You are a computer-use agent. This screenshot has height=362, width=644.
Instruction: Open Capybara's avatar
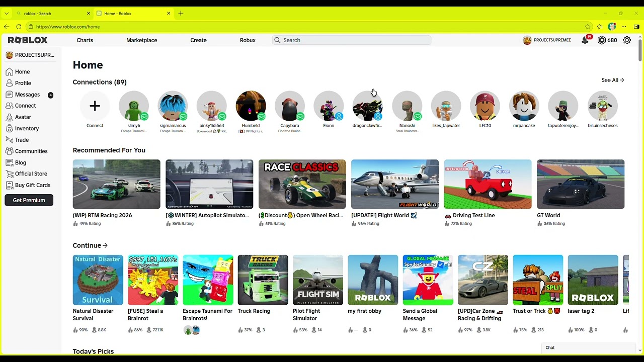pyautogui.click(x=290, y=106)
